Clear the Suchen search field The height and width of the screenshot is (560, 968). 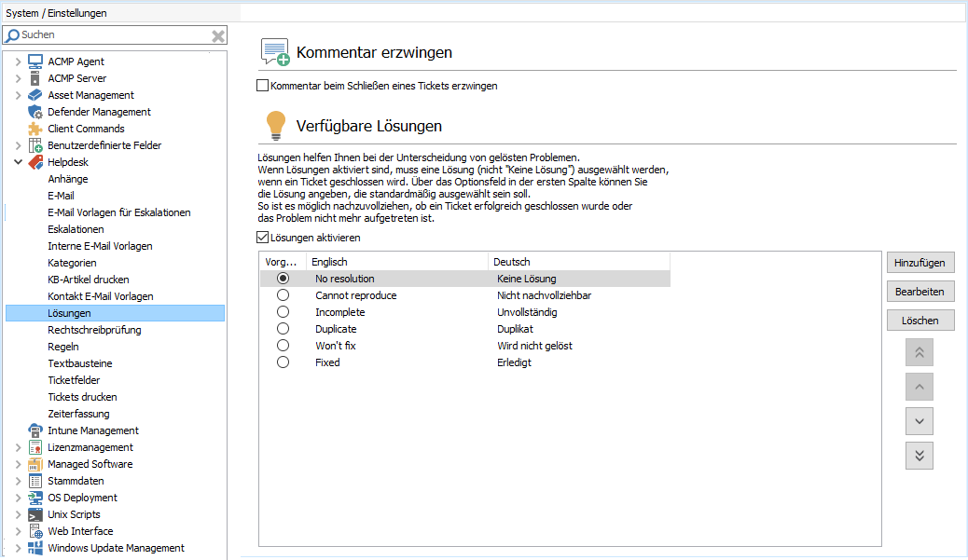coord(218,34)
